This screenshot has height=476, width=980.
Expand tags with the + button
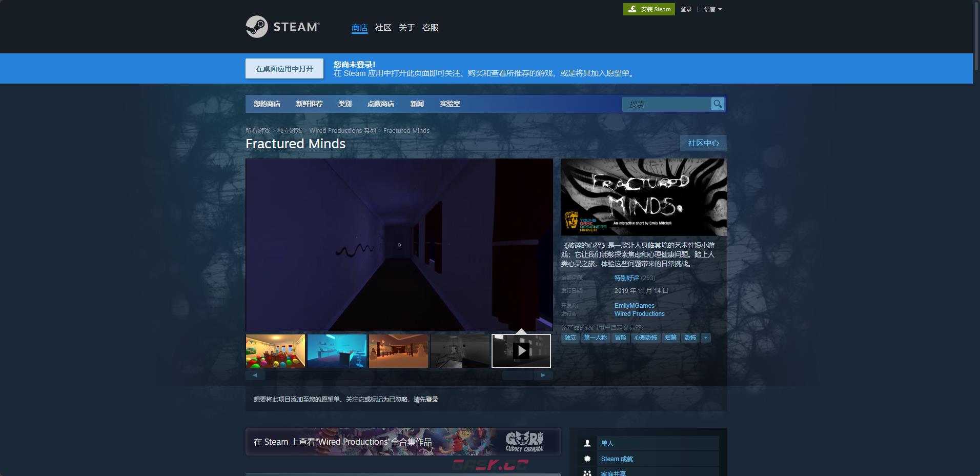tap(706, 338)
